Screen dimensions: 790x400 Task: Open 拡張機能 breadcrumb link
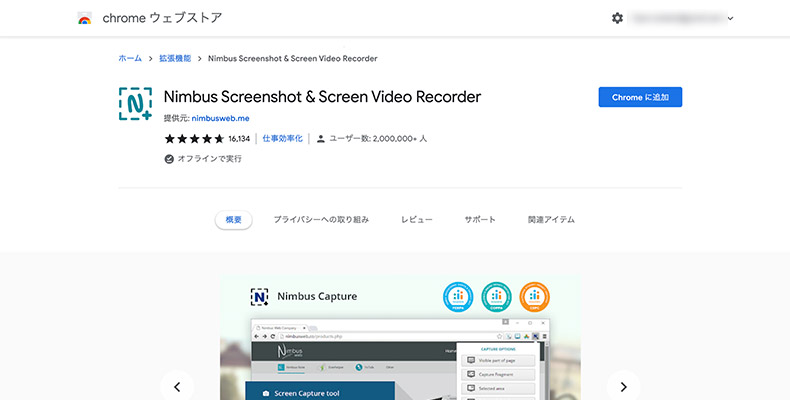[x=175, y=58]
